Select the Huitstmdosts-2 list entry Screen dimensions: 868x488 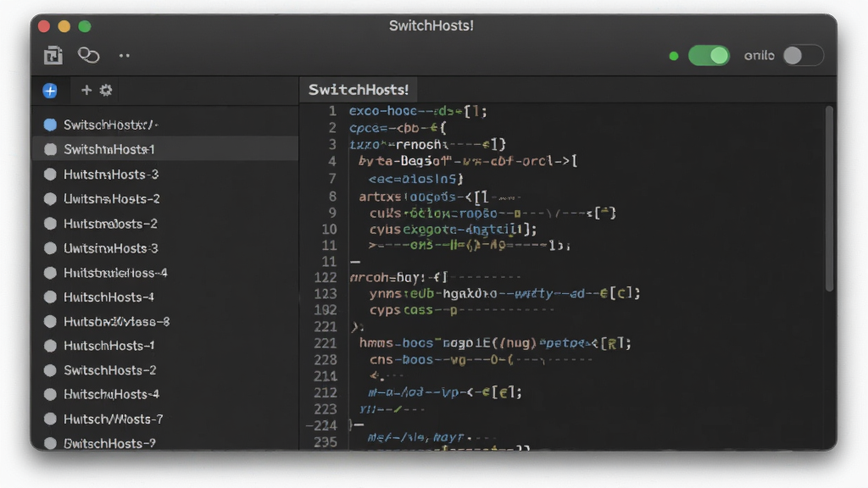[166, 224]
